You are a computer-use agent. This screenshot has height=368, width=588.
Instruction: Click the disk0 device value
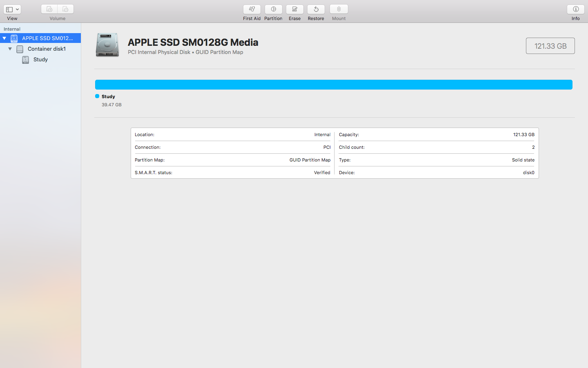click(529, 173)
